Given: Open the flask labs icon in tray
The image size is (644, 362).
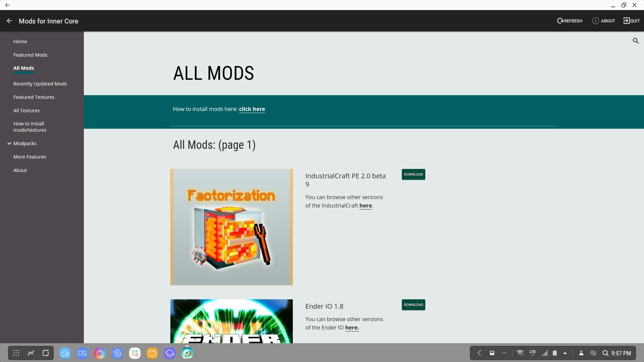Looking at the screenshot, I should pos(581,353).
